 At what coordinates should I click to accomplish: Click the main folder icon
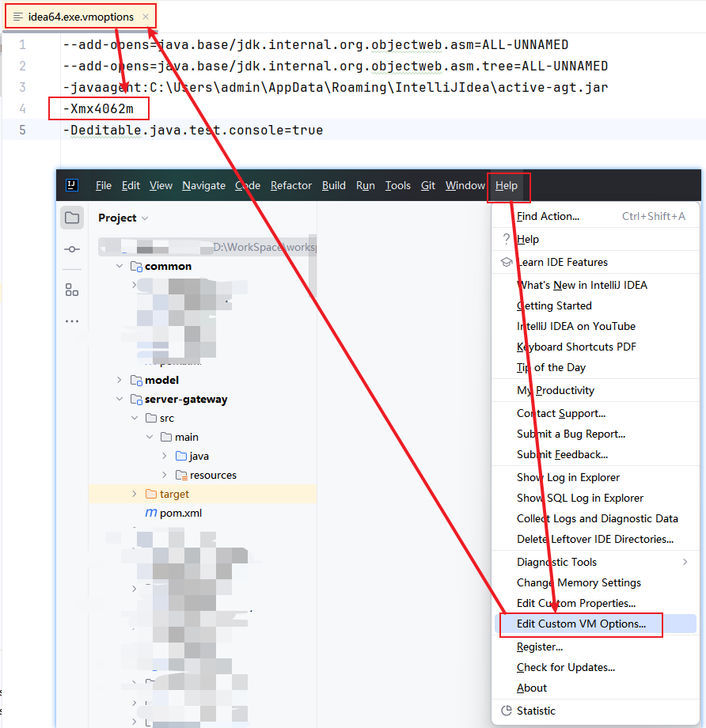pos(166,437)
